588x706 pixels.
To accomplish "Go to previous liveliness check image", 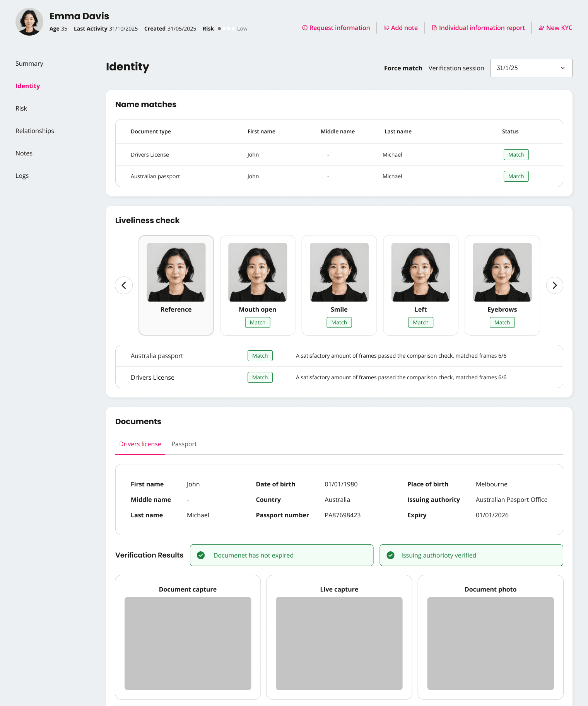I will click(x=124, y=285).
